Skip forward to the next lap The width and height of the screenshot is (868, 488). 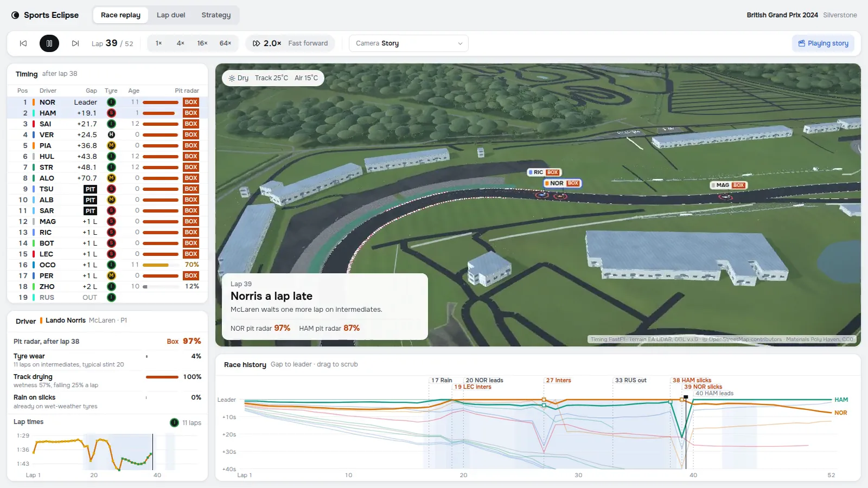(75, 43)
